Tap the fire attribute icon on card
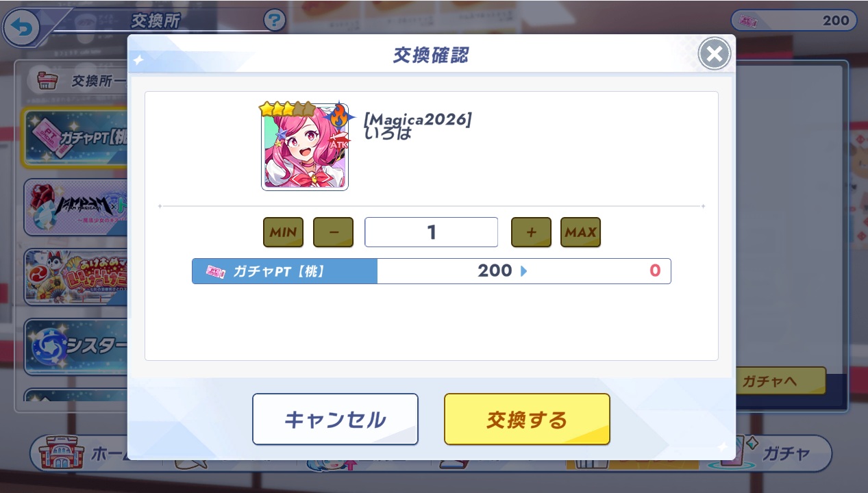Viewport: 868px width, 493px height. (x=340, y=115)
